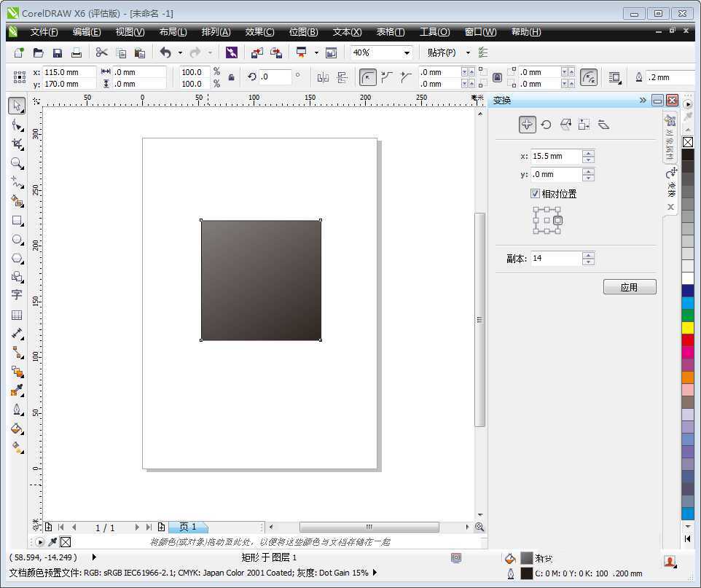Expand the Ellipse tool flyout arrow
Image resolution: width=701 pixels, height=588 pixels.
23,245
